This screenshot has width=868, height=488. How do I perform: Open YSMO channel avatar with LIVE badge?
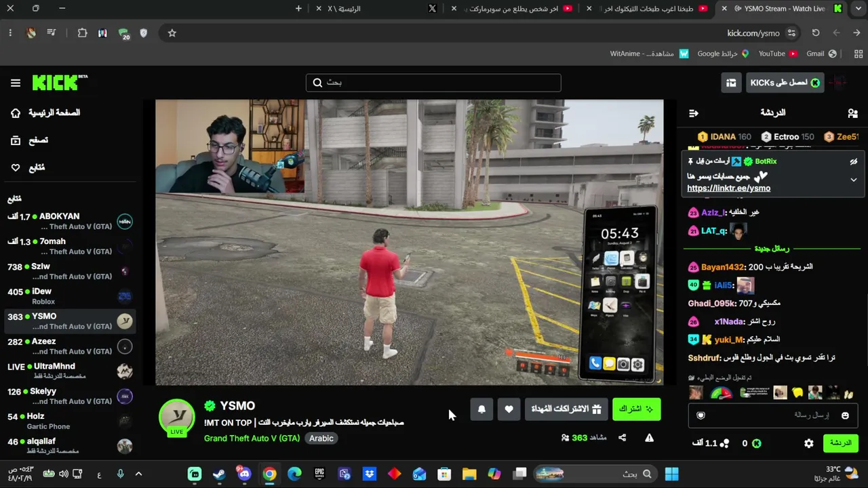click(176, 418)
